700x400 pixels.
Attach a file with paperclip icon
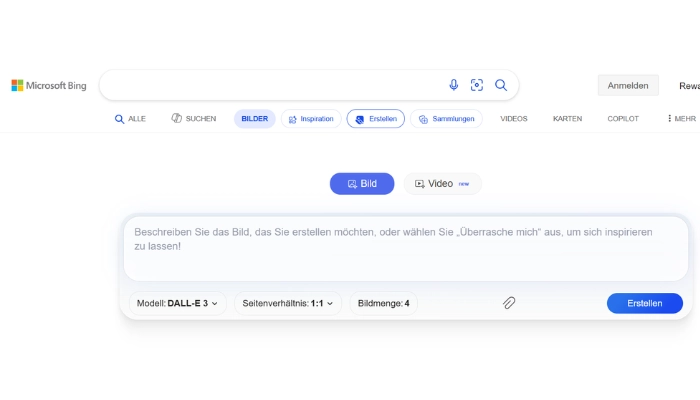(x=509, y=303)
